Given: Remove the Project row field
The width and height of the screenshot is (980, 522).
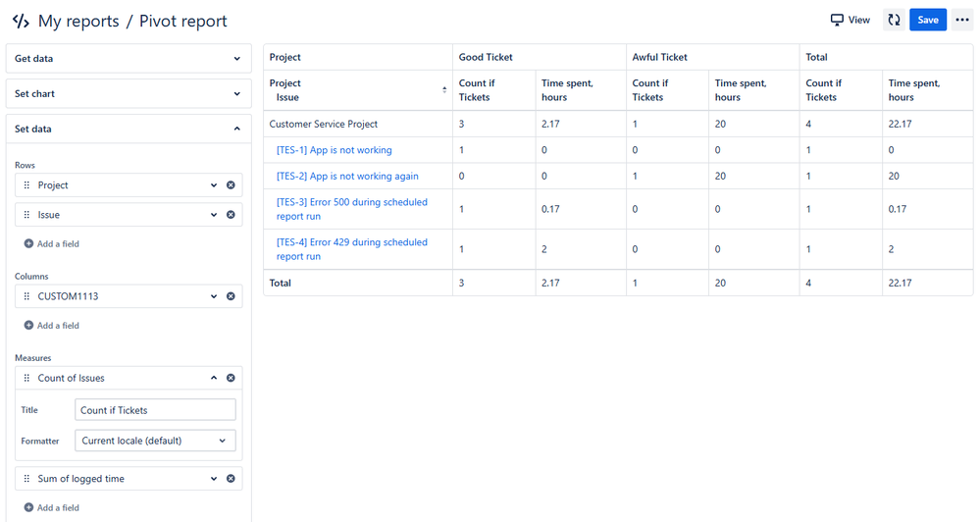Looking at the screenshot, I should 231,185.
